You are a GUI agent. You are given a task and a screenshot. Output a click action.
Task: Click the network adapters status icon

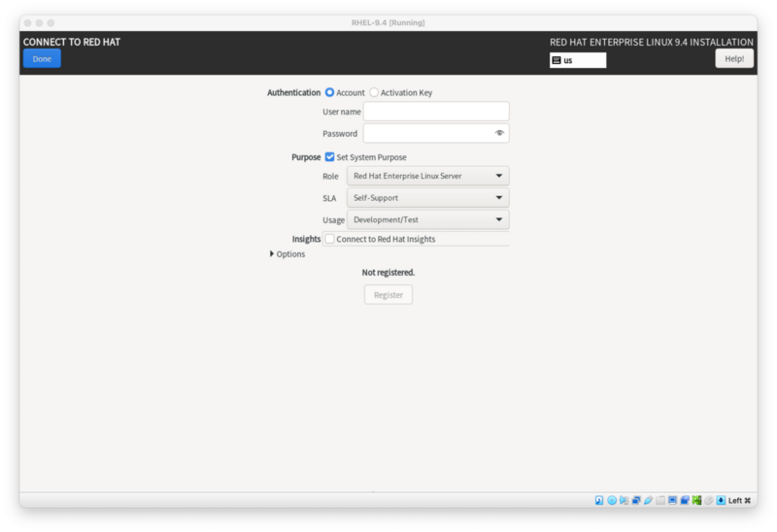[636, 500]
